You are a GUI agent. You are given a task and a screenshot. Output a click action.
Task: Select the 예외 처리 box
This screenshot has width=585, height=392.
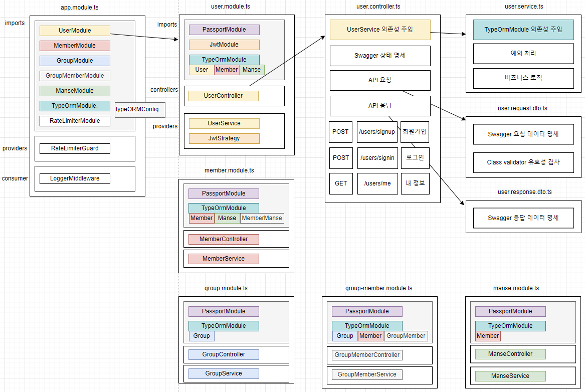[x=523, y=54]
